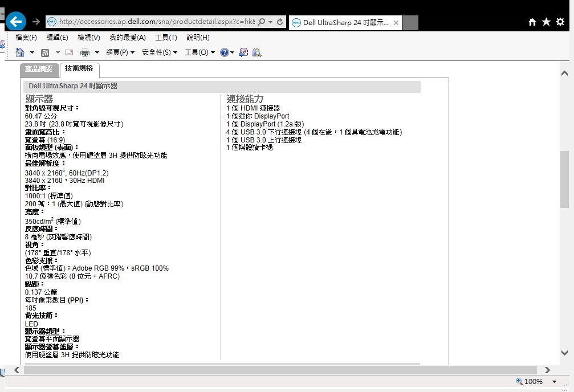This screenshot has width=574, height=392.
Task: Click the search magnifier in the address bar
Action: 262,22
